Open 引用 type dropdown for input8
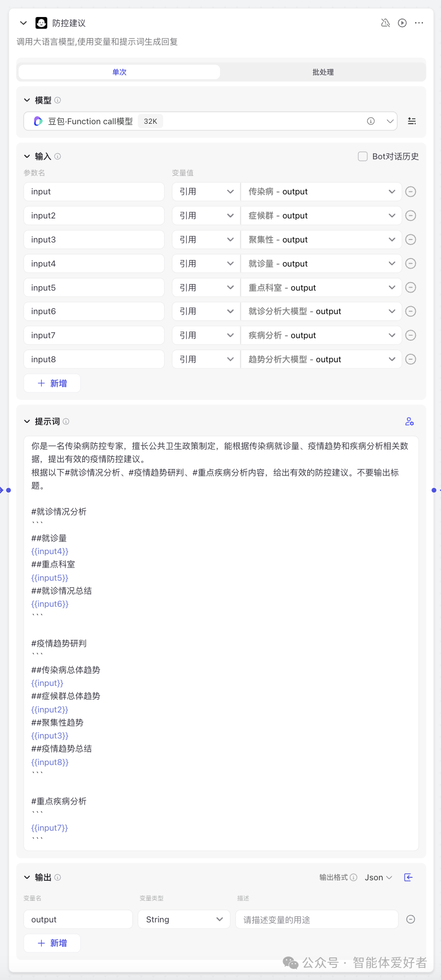441x980 pixels. pos(206,359)
